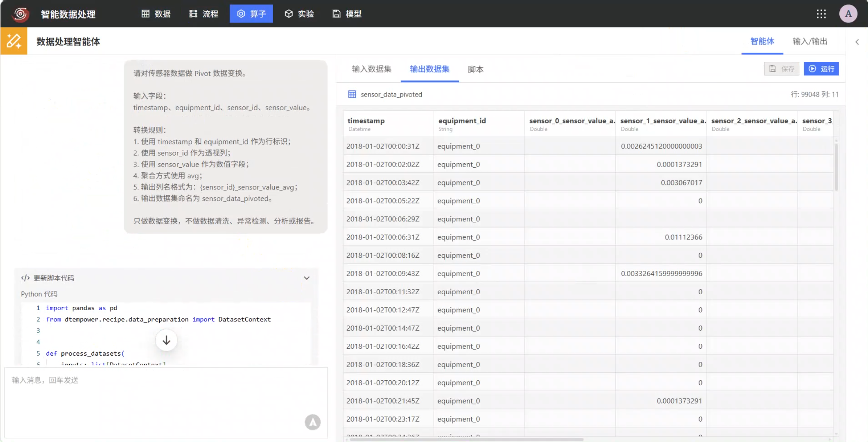Click the orange magic wand agent icon
Viewport: 868px width, 442px height.
coord(14,41)
